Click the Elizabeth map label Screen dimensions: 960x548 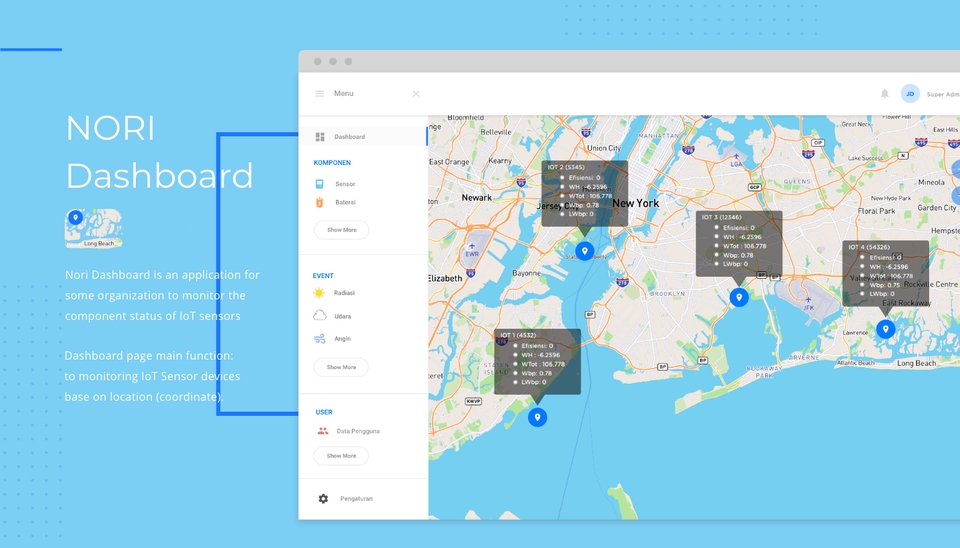pos(445,278)
